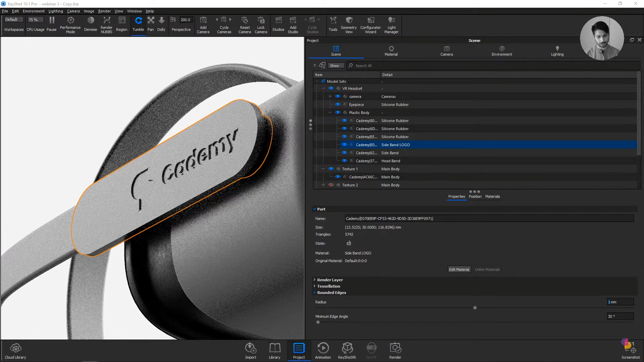Hide the Head Band part

click(x=344, y=161)
